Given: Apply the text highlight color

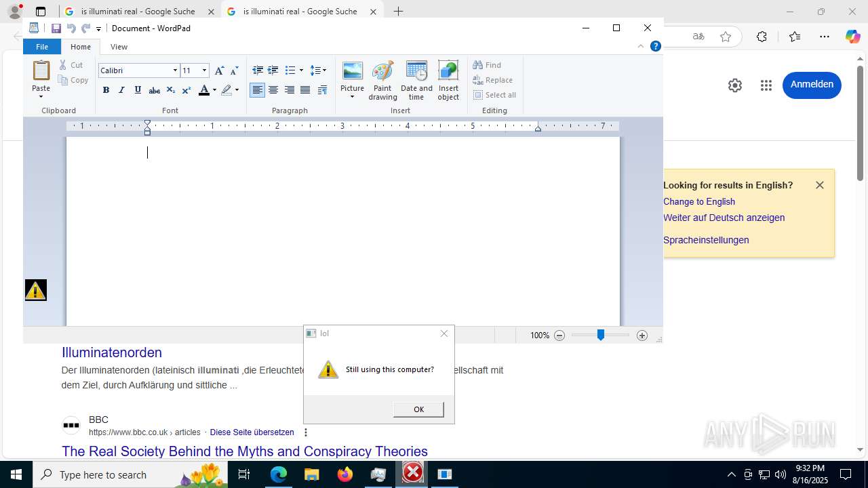Looking at the screenshot, I should tap(226, 90).
